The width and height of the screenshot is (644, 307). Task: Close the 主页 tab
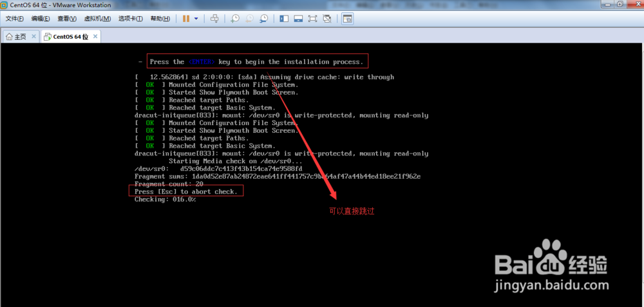33,37
